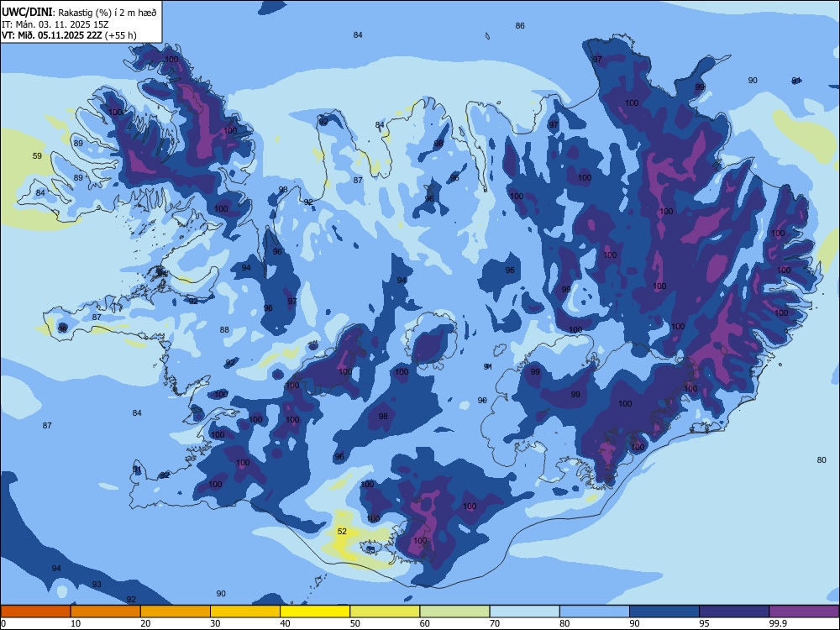This screenshot has height=630, width=840.
Task: Select the bright yellow 40–50 legend swatch
Action: tap(315, 612)
